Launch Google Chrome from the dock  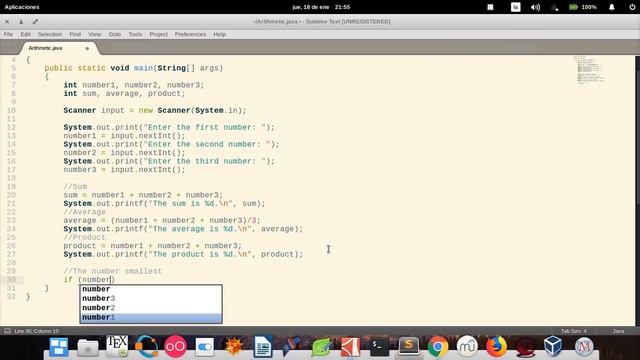coord(438,347)
